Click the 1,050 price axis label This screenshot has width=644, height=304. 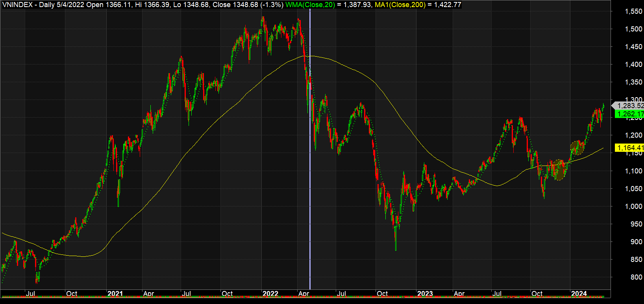[x=634, y=189]
